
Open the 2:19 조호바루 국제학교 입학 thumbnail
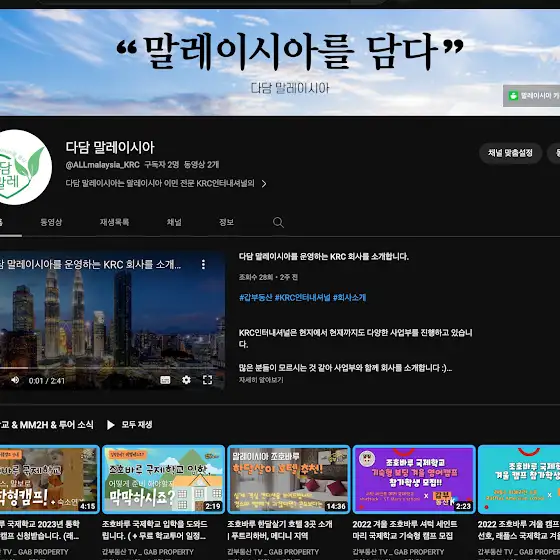tap(164, 479)
